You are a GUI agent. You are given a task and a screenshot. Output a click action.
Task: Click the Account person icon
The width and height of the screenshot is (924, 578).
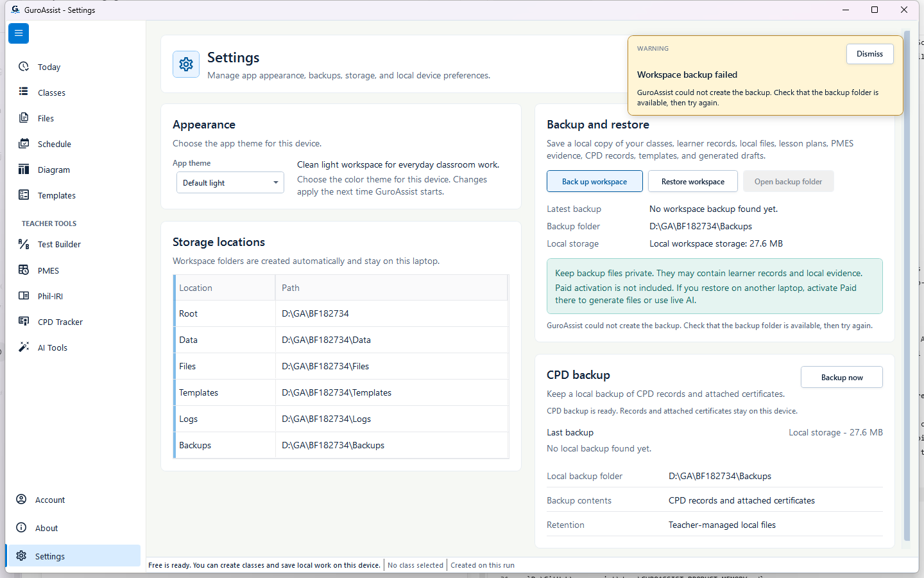pos(21,499)
